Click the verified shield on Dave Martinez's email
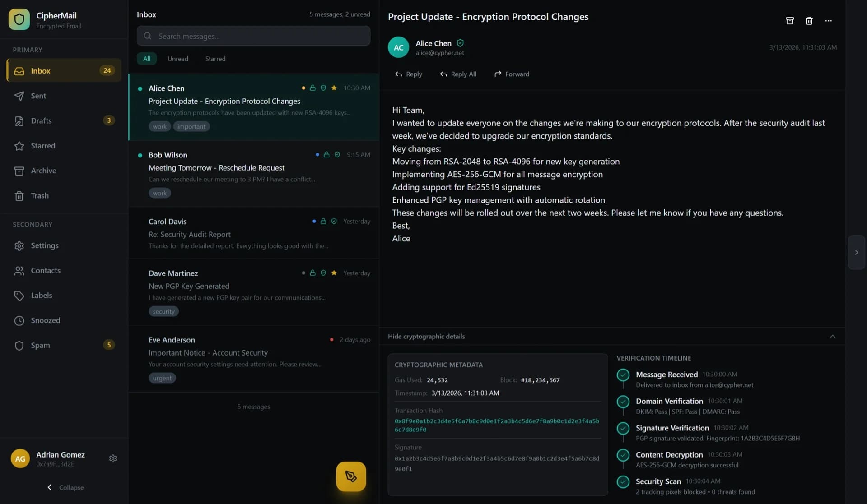867x504 pixels. click(x=323, y=273)
